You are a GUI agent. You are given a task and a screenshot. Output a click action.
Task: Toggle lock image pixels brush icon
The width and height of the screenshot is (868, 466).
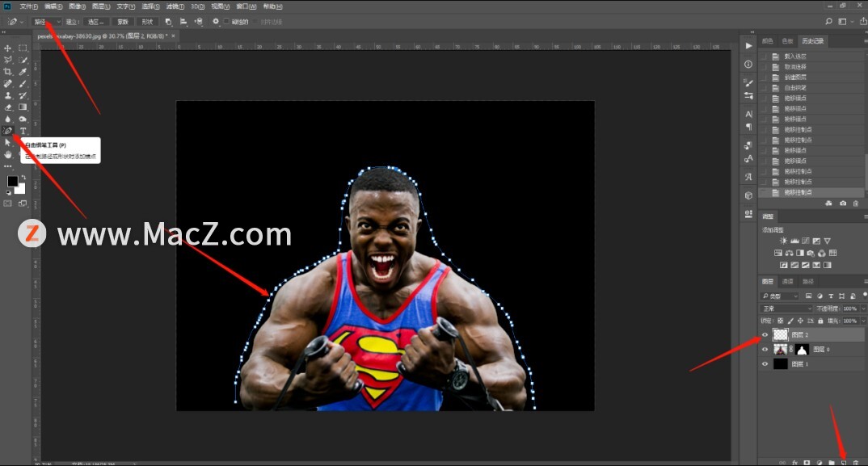[x=790, y=321]
